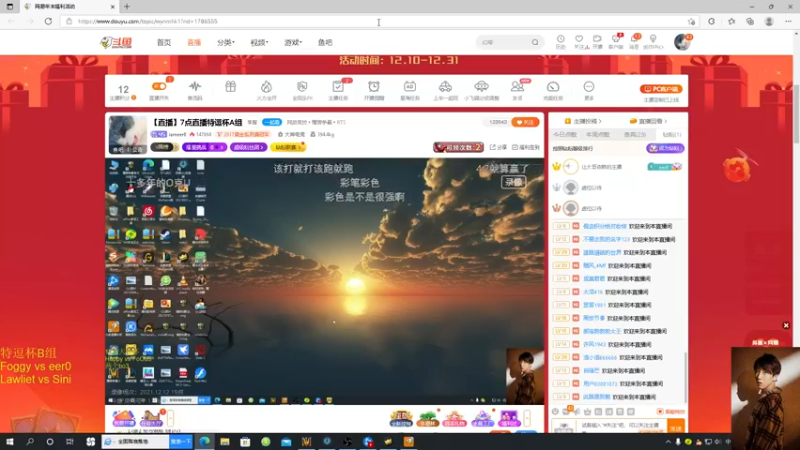The image size is (800, 450).
Task: Click the browser refresh button
Action: [48, 21]
